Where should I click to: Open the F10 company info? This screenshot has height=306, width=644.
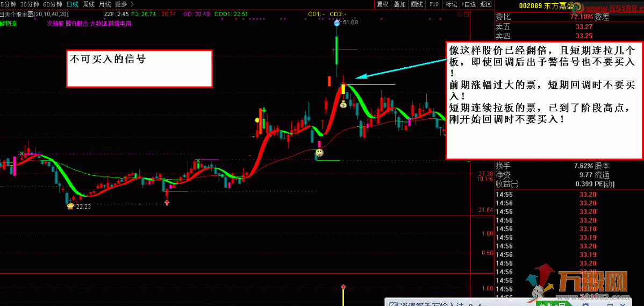click(434, 4)
